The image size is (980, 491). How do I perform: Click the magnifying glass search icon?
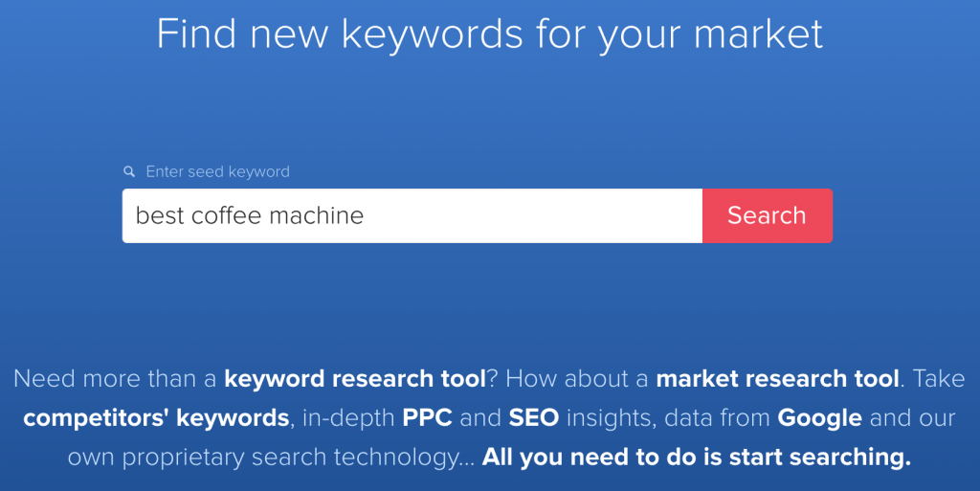129,171
